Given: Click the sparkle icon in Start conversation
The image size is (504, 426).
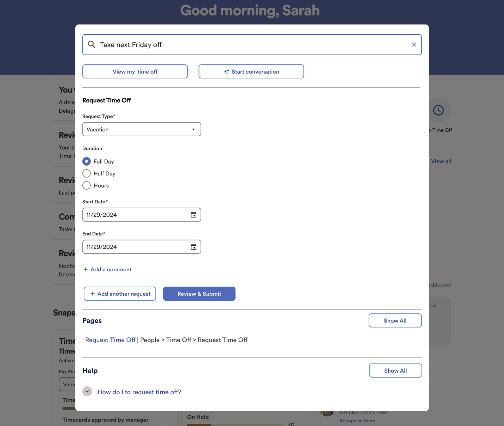Looking at the screenshot, I should pos(227,72).
